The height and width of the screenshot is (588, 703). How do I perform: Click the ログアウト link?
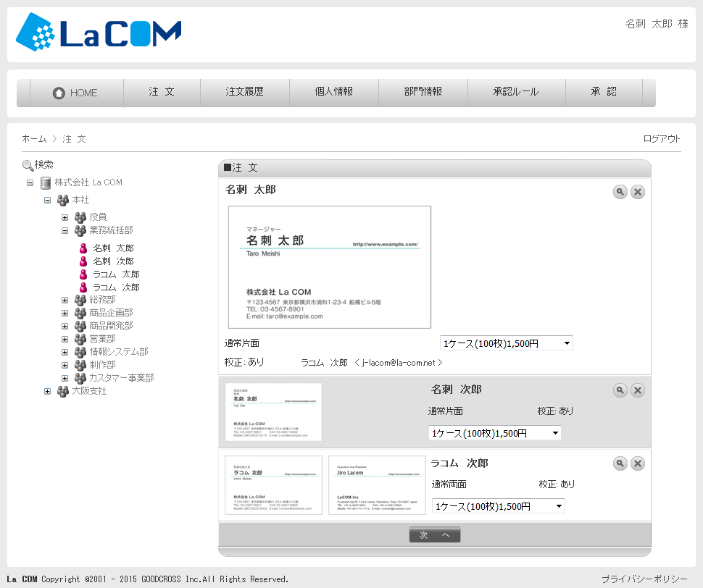(662, 139)
